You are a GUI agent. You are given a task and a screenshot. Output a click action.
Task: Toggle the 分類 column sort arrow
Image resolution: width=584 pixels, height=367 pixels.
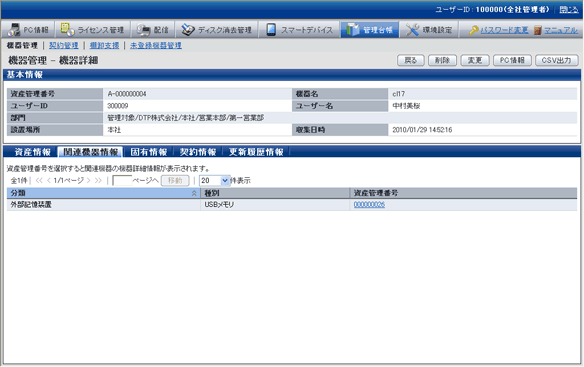point(194,193)
